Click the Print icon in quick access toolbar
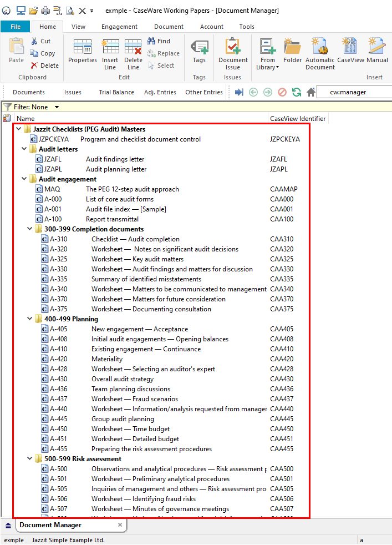The height and width of the screenshot is (545, 392). 45,11
